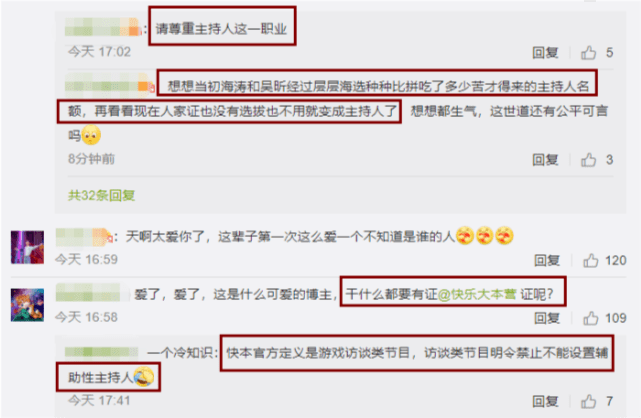Click the 今天 17:41 timestamp
The height and width of the screenshot is (418, 641).
[99, 400]
